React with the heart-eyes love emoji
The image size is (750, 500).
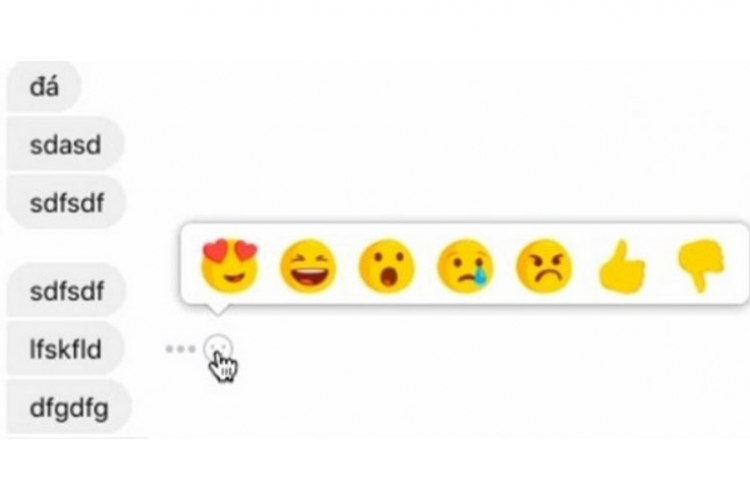point(230,266)
